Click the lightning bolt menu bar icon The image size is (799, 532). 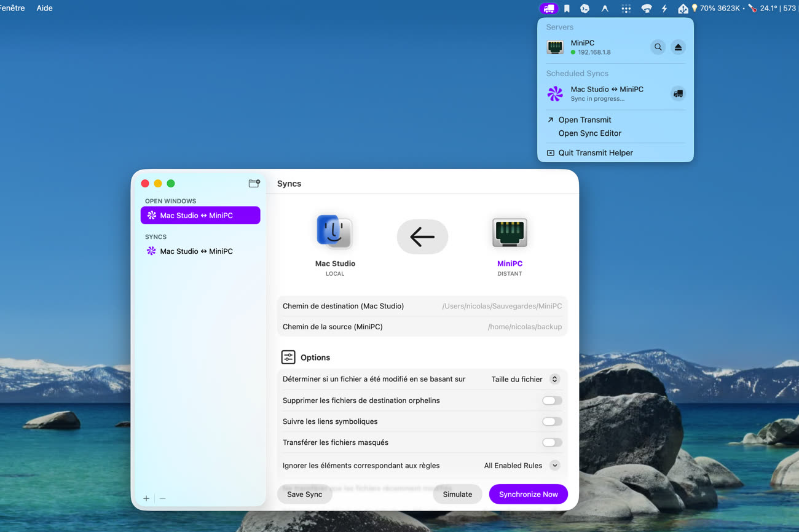click(x=664, y=9)
